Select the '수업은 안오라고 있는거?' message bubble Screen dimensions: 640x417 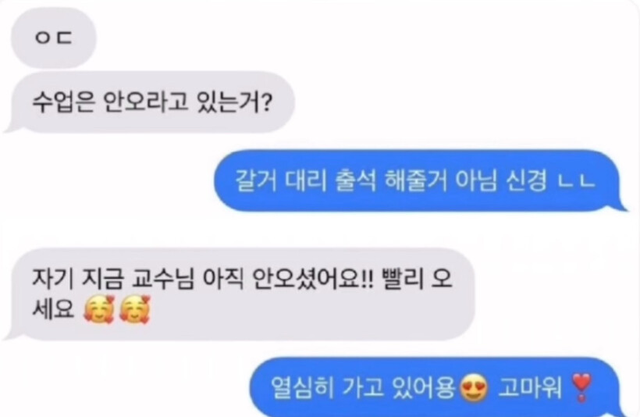pyautogui.click(x=149, y=102)
